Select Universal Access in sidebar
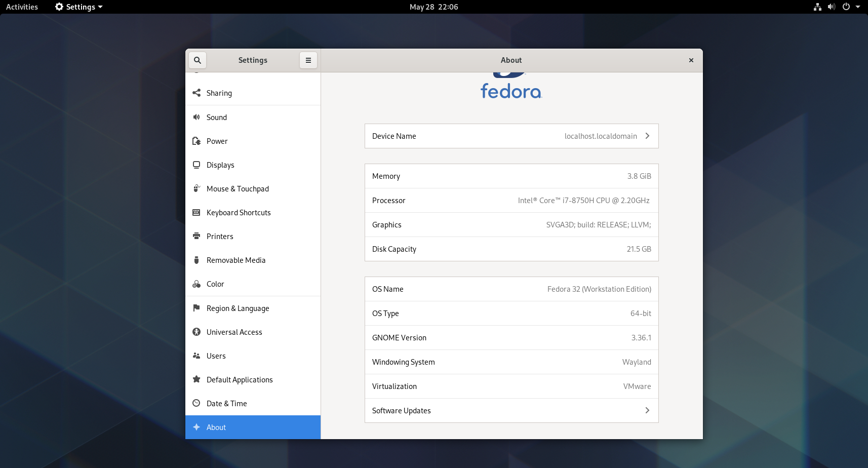 pyautogui.click(x=253, y=332)
